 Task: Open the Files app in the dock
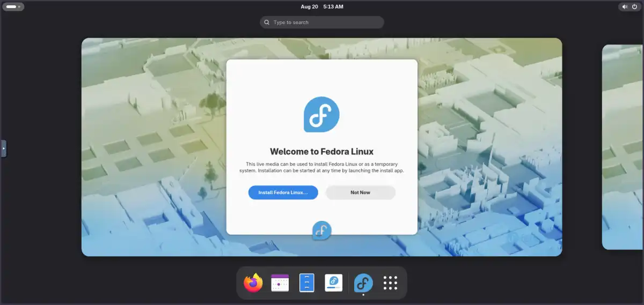tap(306, 283)
